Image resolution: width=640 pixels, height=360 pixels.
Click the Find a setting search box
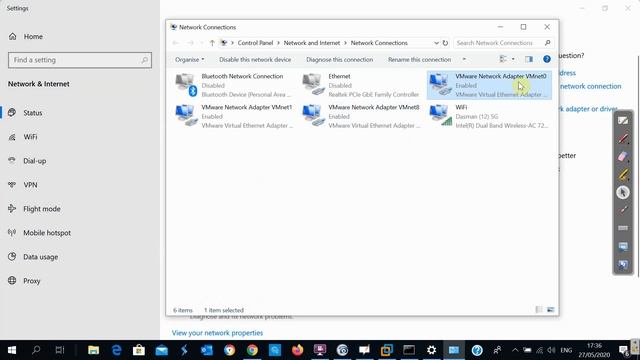point(80,60)
